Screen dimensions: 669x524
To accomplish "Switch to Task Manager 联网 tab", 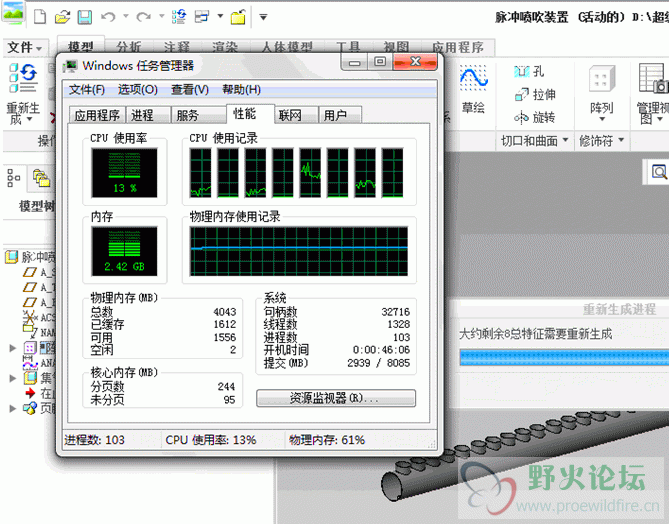I will tap(297, 115).
